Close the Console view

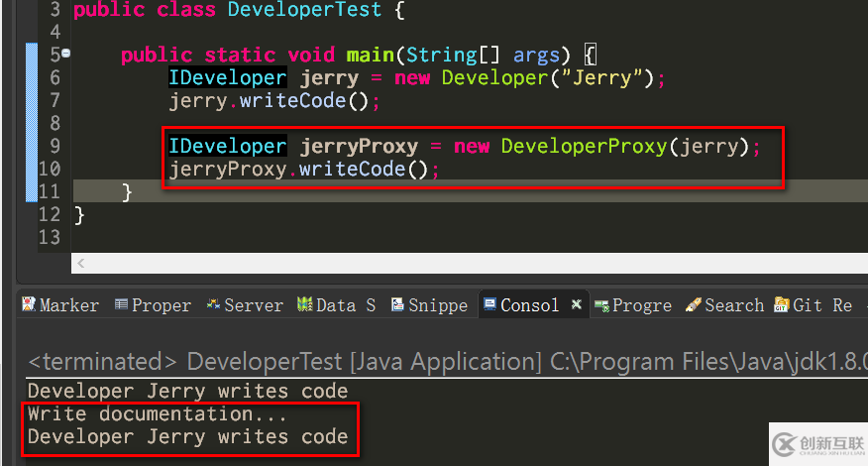click(577, 304)
